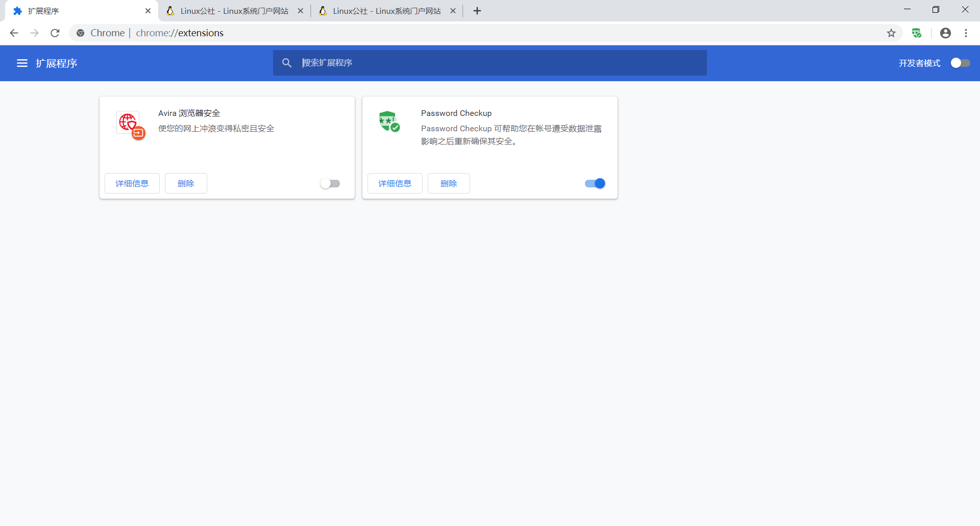Close the first Linux公社 tab
The width and height of the screenshot is (980, 526).
pos(301,11)
